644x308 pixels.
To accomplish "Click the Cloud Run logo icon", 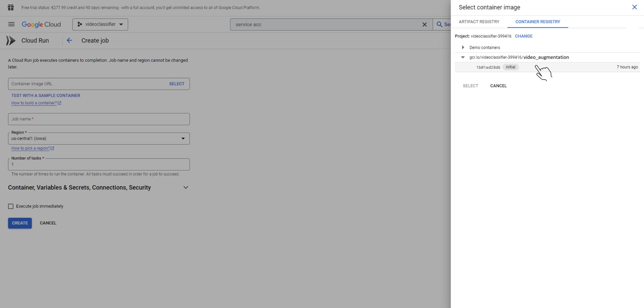I will tap(11, 41).
